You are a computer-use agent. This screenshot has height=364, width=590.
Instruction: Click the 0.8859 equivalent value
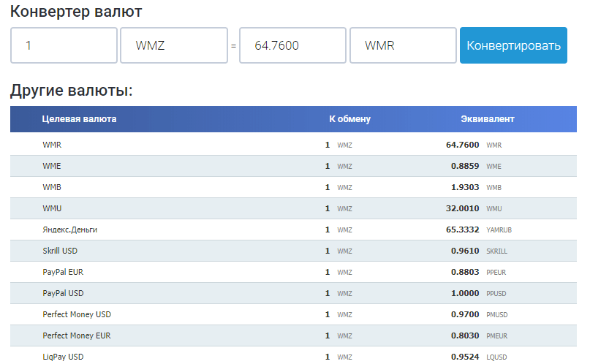[x=465, y=166]
